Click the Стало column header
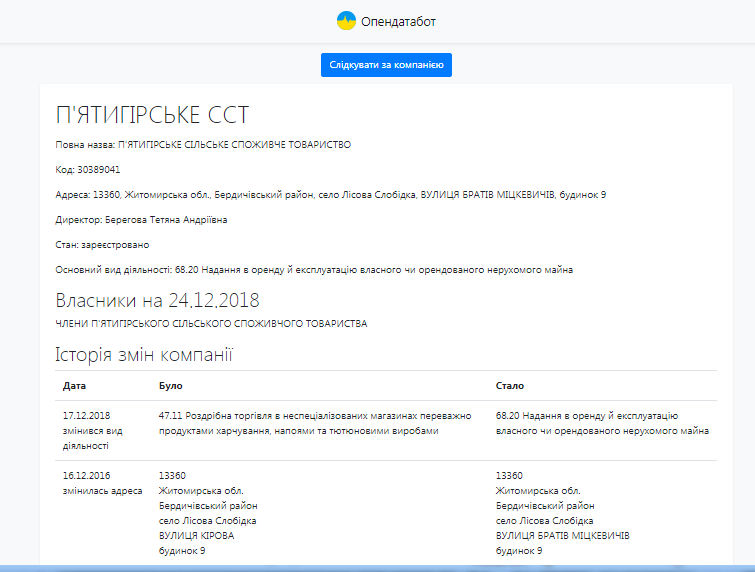 point(510,385)
